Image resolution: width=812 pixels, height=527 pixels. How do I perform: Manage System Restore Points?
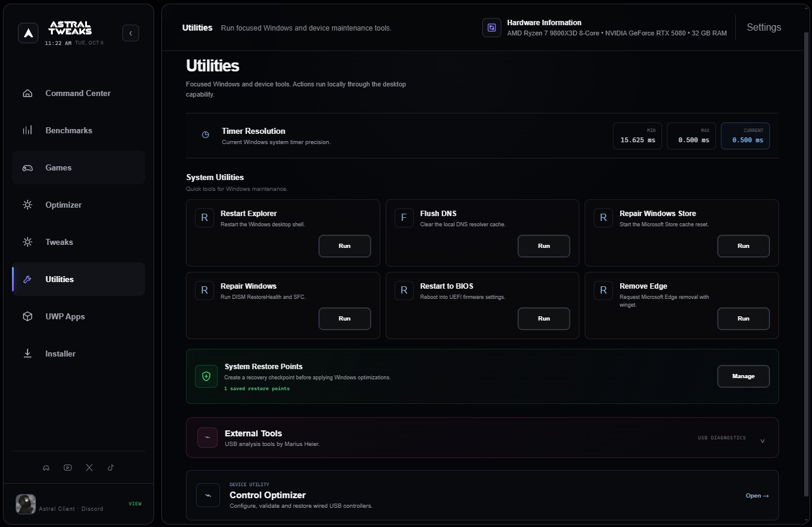click(744, 376)
